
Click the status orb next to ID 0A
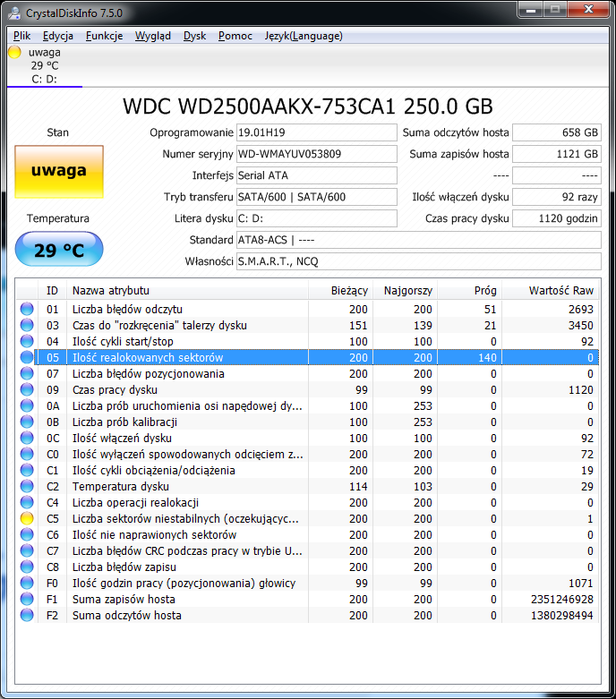coord(27,405)
